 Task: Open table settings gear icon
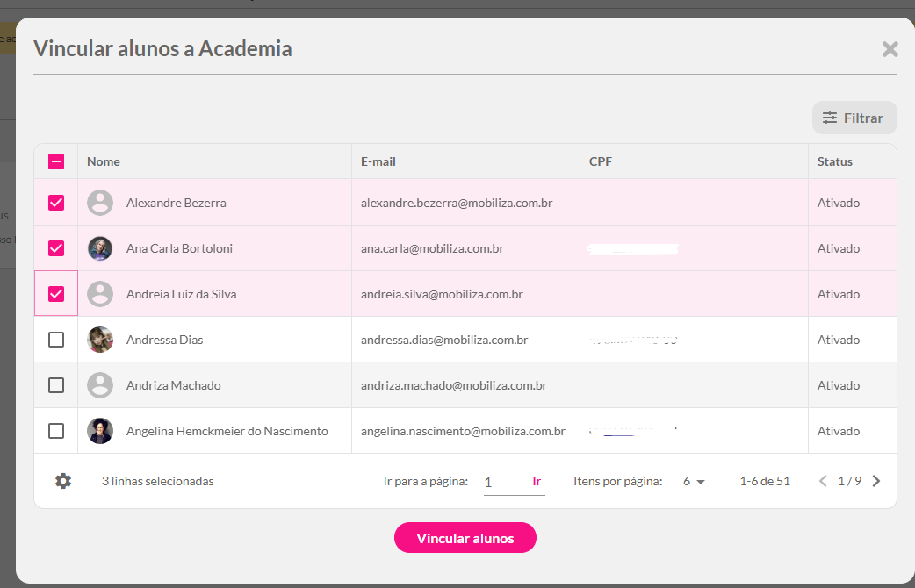(63, 481)
